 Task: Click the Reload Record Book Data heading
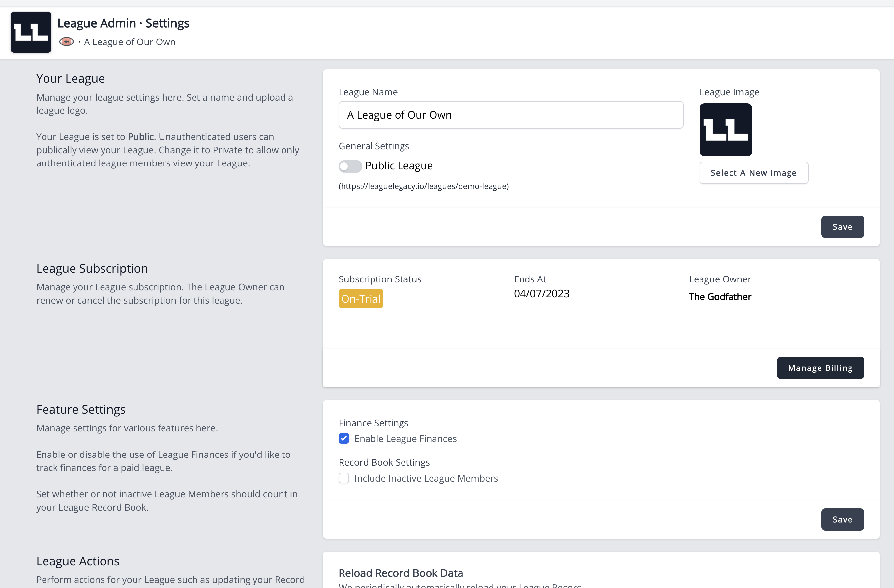pyautogui.click(x=401, y=573)
